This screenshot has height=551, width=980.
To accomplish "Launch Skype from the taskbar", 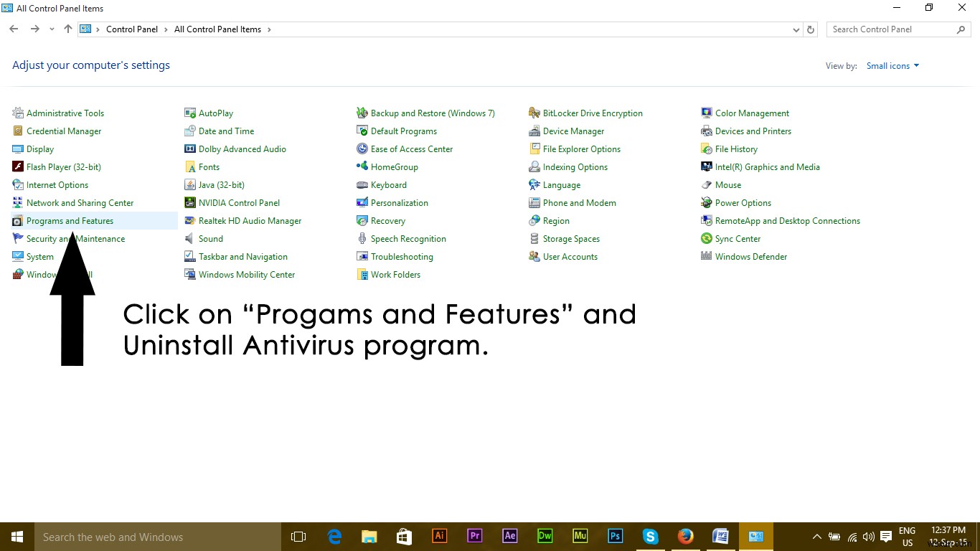I will click(651, 537).
